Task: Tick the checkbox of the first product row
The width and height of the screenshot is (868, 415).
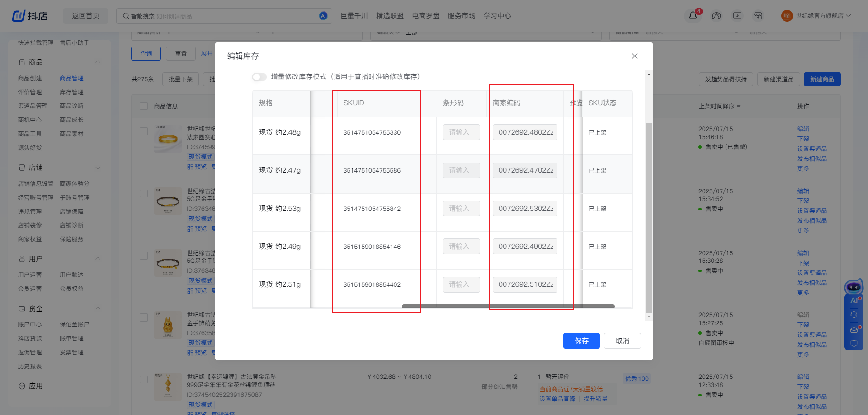Action: click(144, 131)
